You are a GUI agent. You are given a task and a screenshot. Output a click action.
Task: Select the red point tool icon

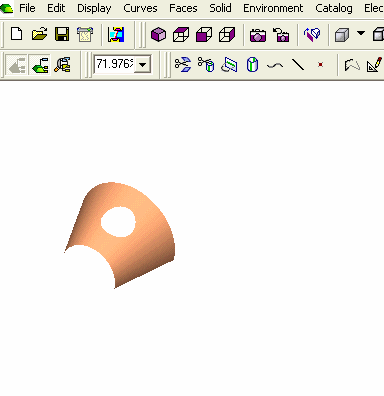coord(320,64)
